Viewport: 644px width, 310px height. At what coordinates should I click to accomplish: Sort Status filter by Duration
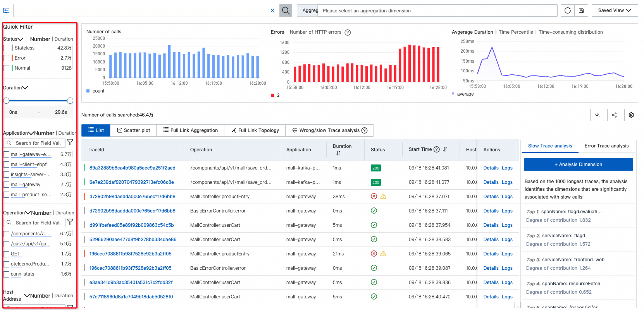tap(64, 39)
